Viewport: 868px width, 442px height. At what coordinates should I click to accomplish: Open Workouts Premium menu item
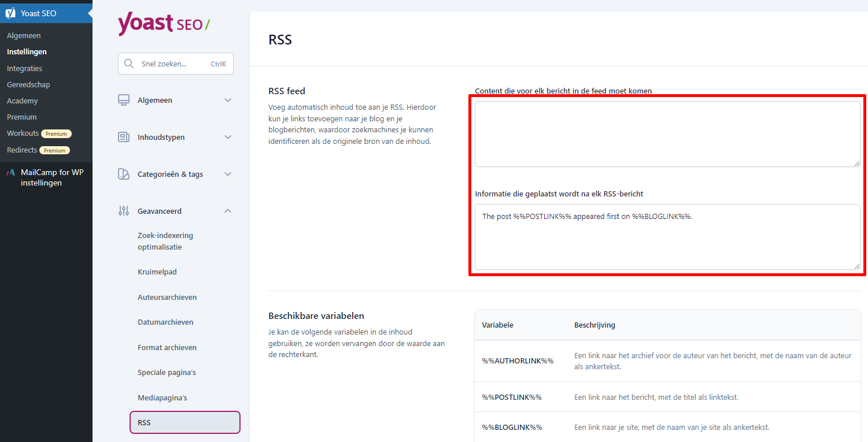[x=39, y=133]
